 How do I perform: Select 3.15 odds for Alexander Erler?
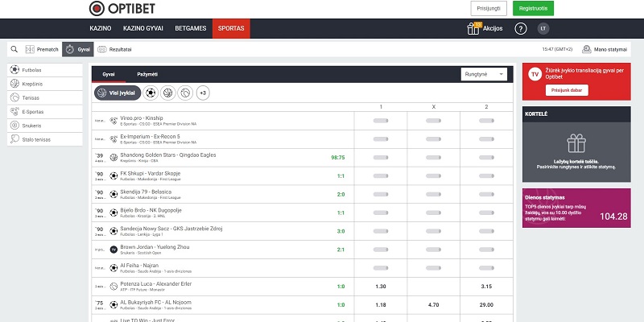pos(486,287)
